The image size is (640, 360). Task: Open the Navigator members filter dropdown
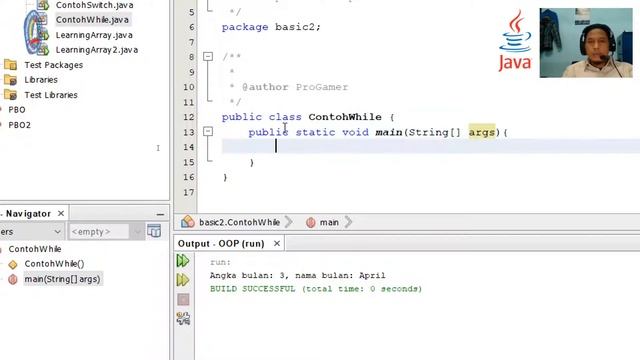pos(32,231)
